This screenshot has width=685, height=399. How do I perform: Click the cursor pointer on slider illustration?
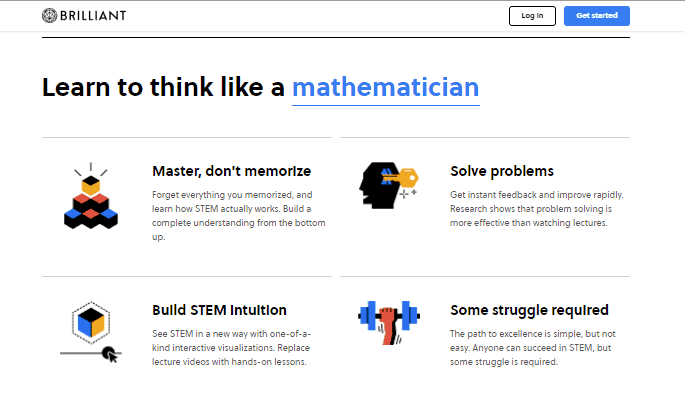tap(110, 354)
